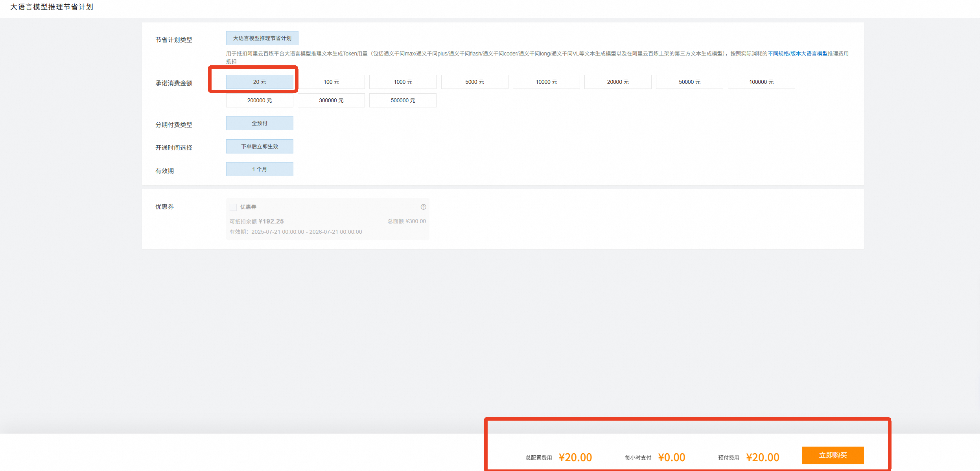Pick the 300000 元 amount option
Image resolution: width=980 pixels, height=471 pixels.
coord(331,100)
